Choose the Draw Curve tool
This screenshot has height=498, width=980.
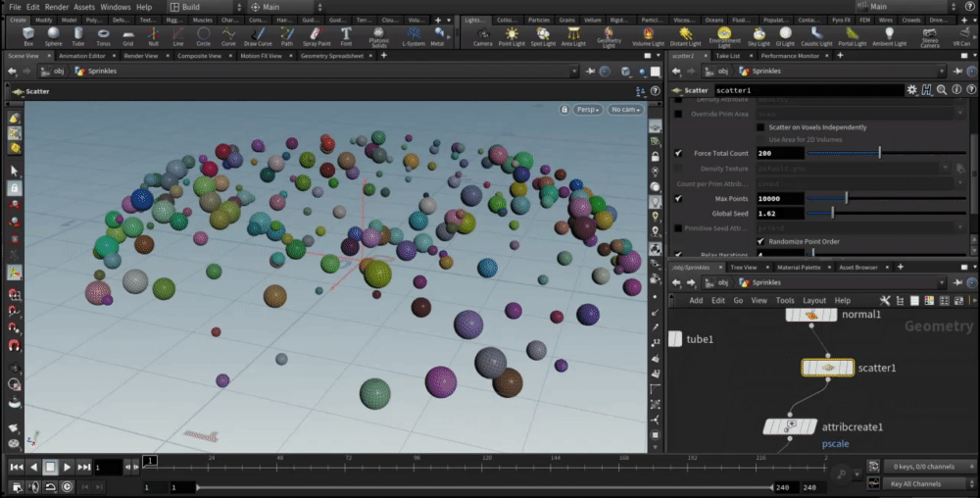point(258,37)
